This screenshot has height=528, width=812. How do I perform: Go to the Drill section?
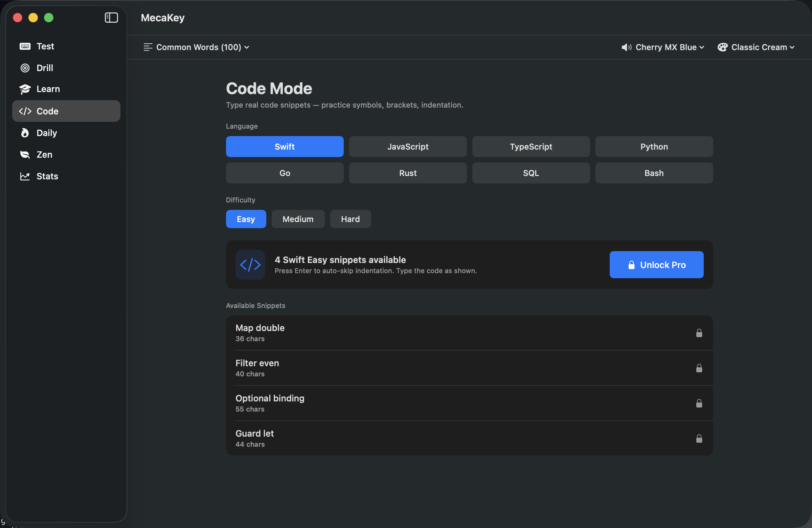point(66,68)
